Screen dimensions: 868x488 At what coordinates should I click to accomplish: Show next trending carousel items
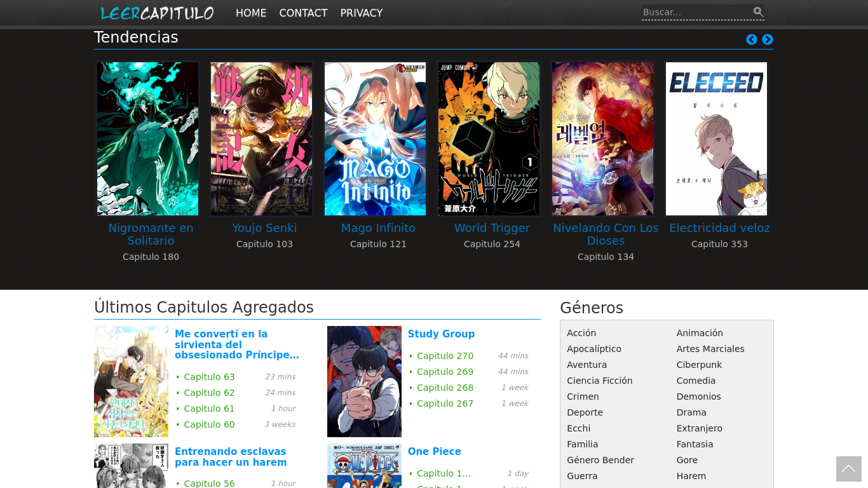coord(768,39)
